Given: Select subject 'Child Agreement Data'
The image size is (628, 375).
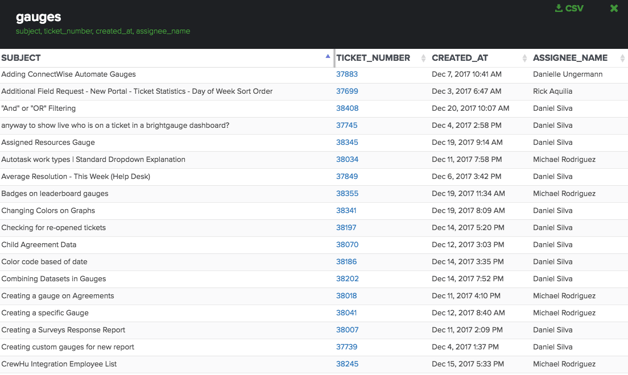Looking at the screenshot, I should [39, 245].
